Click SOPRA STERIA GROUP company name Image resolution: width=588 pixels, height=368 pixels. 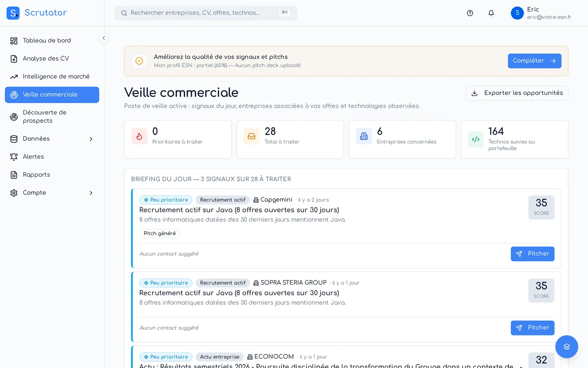(x=294, y=283)
